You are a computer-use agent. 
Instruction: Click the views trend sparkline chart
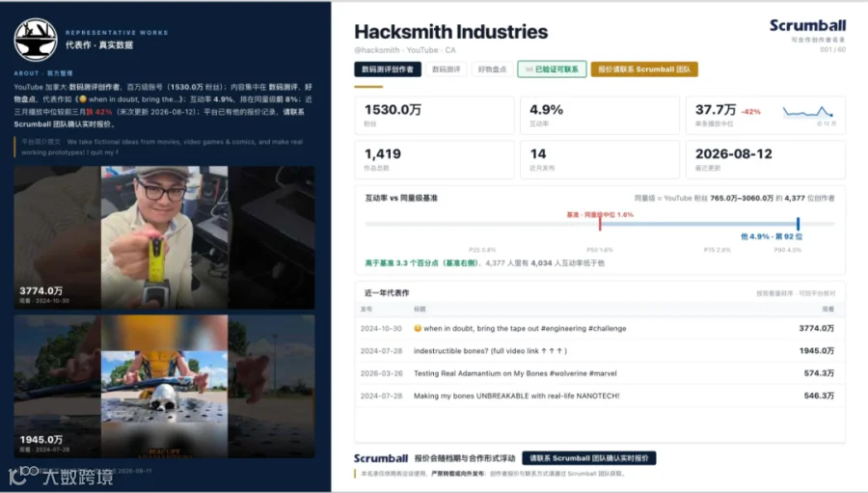(808, 111)
